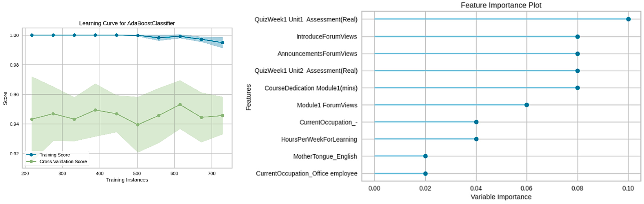
Task: Click the Learning Curve for AdaBoostClassifier title
Action: coord(127,23)
